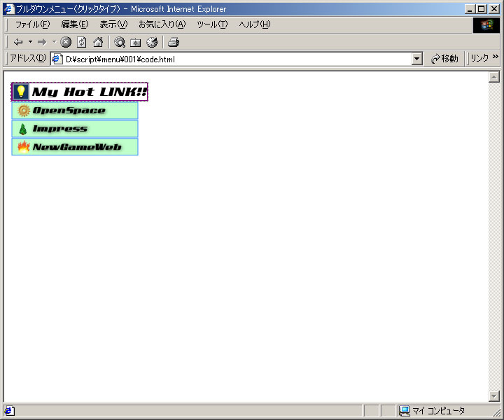Open the Favorites folder icon
Viewport: 504px width, 420px height.
click(x=136, y=42)
